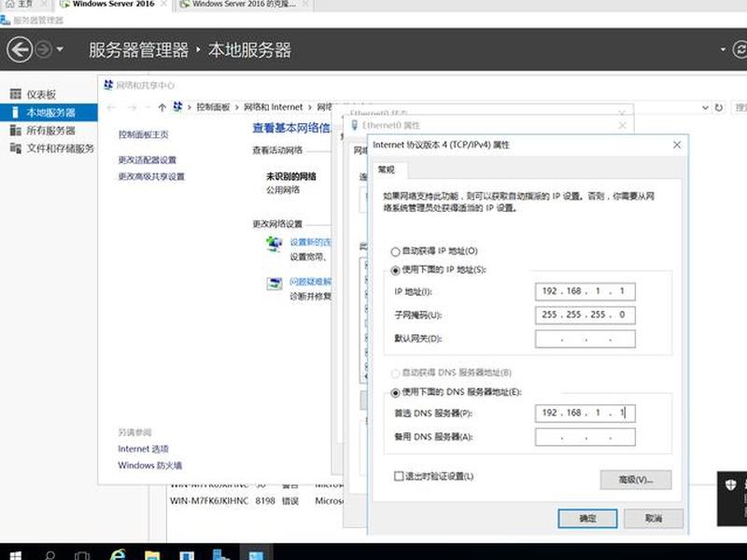Viewport: 747px width, 560px height.
Task: Open File Explorer from the taskbar
Action: tap(152, 553)
